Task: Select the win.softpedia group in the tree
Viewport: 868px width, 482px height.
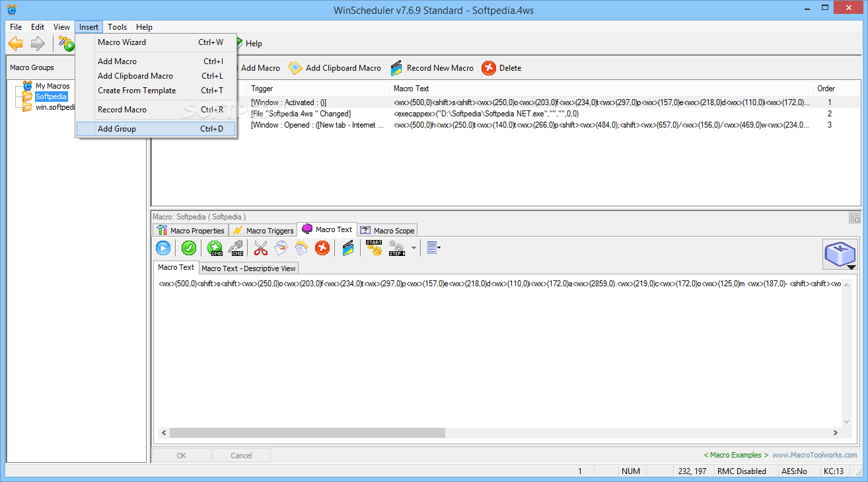Action: pyautogui.click(x=54, y=107)
